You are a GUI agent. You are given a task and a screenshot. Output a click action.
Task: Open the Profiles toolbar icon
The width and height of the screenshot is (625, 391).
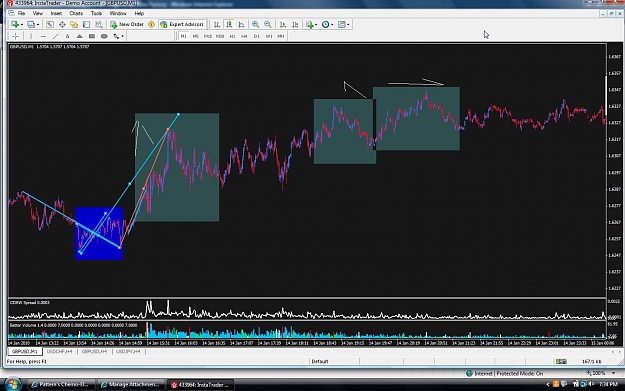31,24
